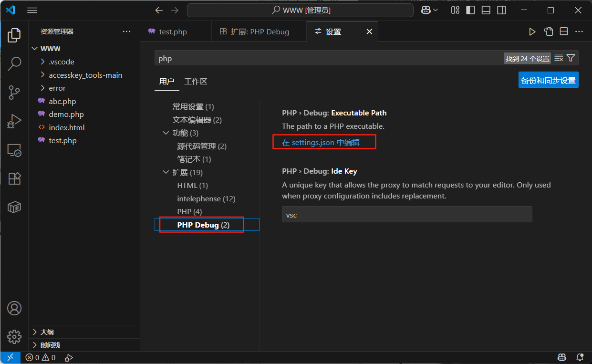The image size is (592, 364).
Task: Switch to 工作区 settings scope tab
Action: [196, 81]
